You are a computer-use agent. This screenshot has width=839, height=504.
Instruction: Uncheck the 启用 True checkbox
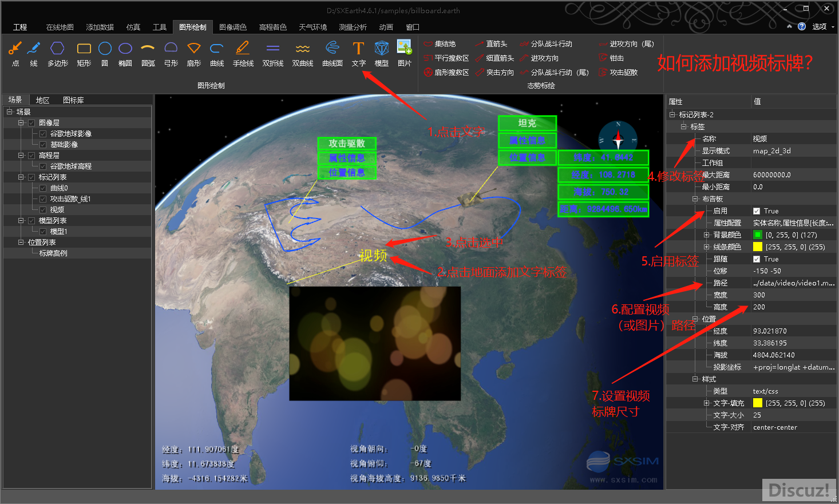757,211
